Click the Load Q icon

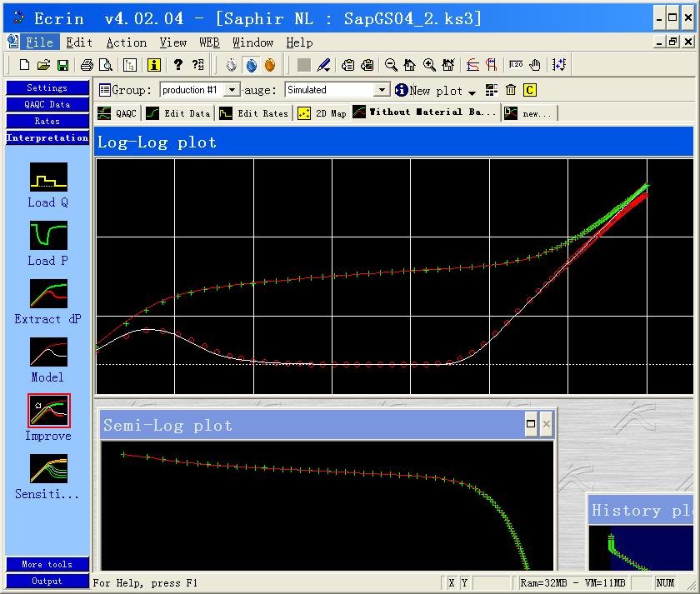pos(47,177)
